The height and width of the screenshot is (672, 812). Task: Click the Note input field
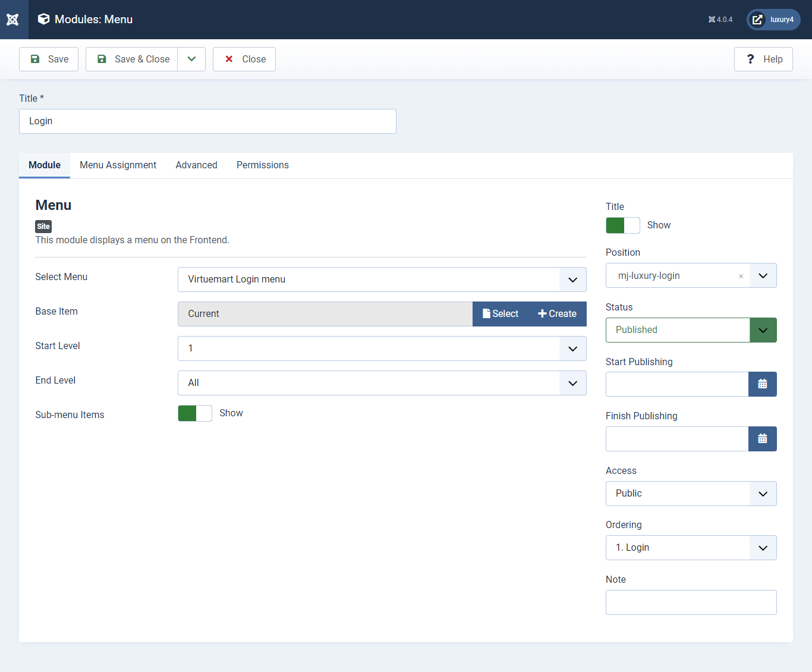coord(691,602)
